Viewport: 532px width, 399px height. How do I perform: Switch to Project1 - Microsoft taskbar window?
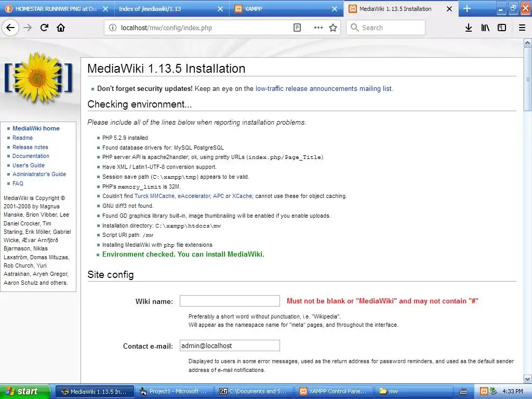175,392
